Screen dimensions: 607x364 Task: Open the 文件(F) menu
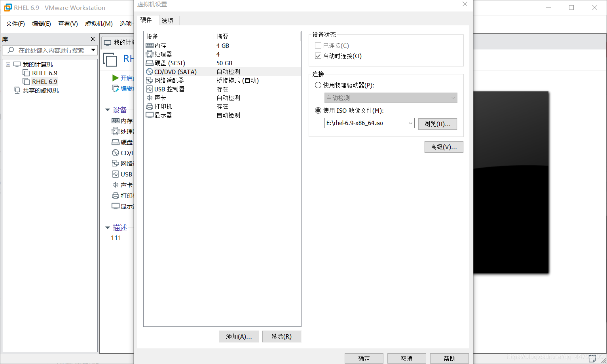coord(15,24)
